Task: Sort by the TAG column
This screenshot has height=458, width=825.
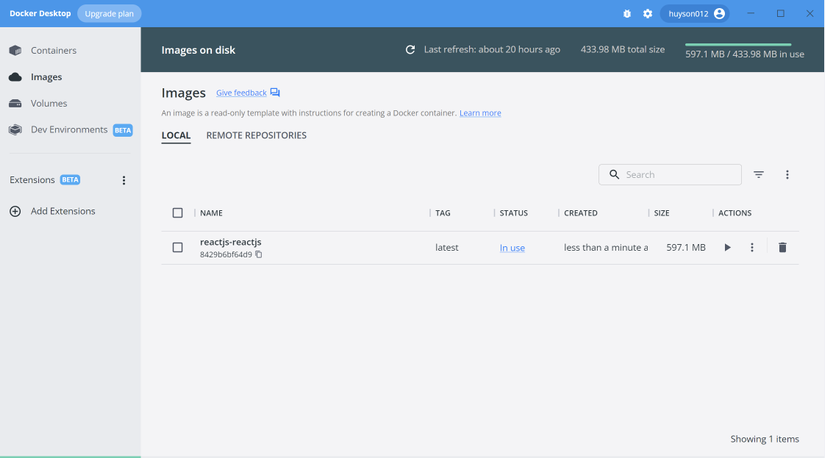Action: point(442,213)
